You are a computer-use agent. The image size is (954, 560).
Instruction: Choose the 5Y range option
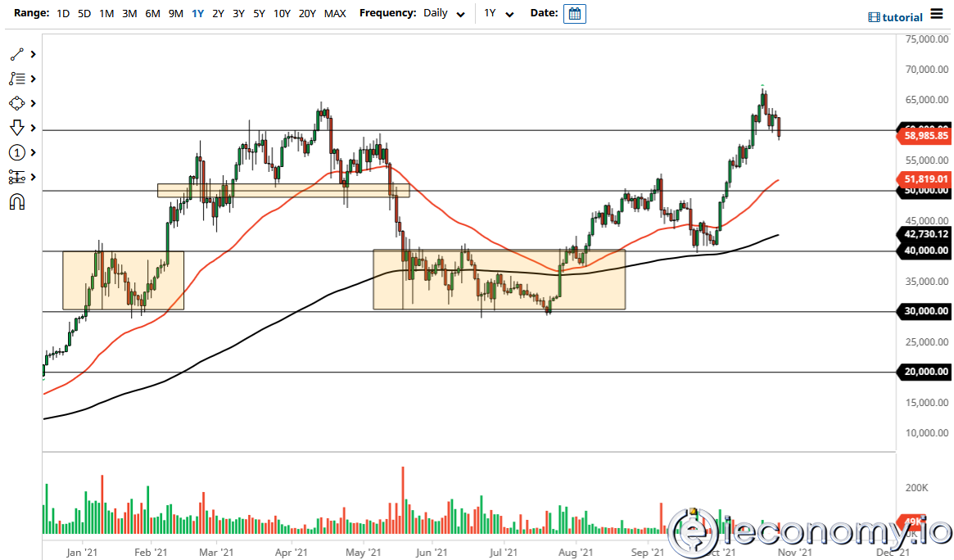[x=259, y=14]
